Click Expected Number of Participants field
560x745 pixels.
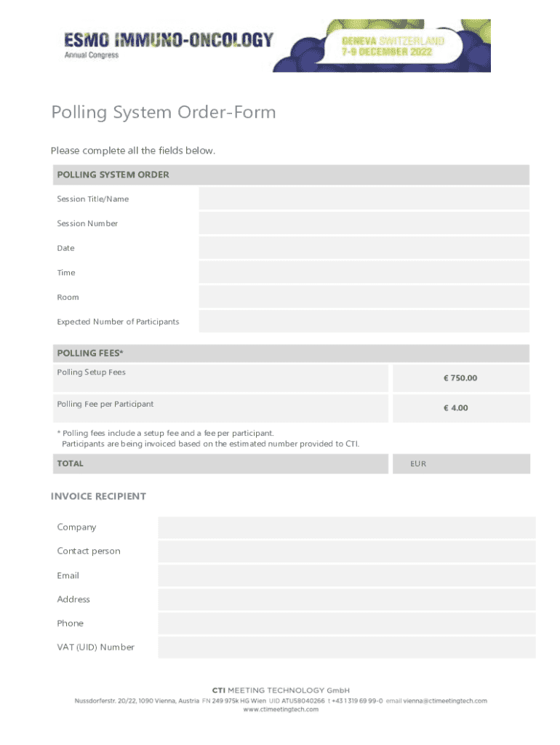point(364,322)
